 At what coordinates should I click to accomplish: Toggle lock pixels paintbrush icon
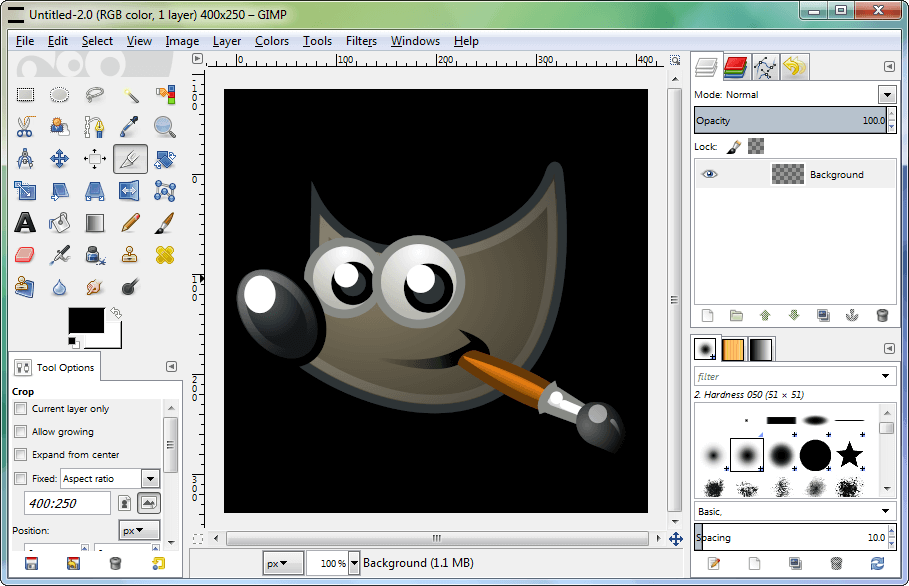coord(733,147)
